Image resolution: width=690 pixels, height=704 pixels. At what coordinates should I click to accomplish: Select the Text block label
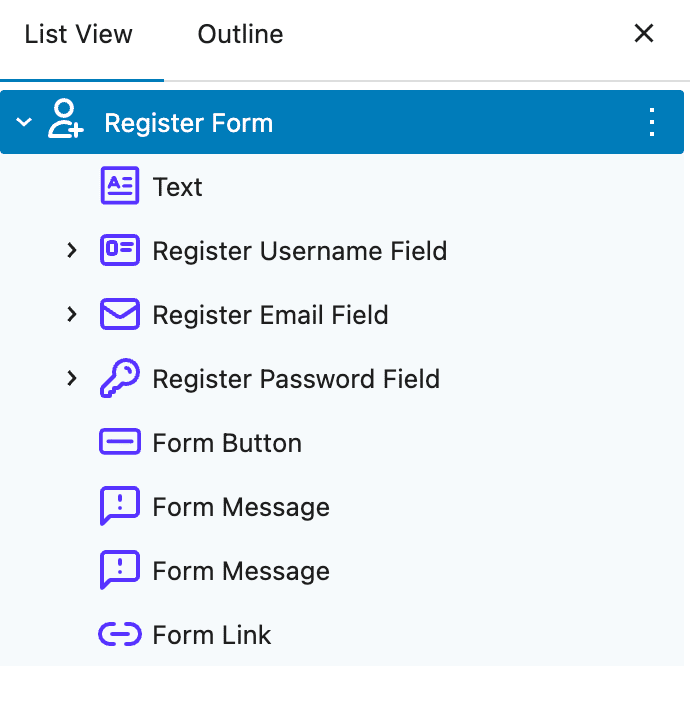pyautogui.click(x=178, y=187)
